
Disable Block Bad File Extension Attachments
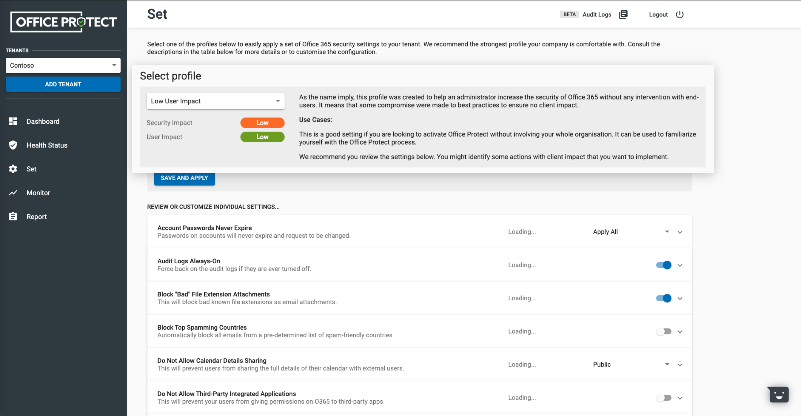(662, 298)
